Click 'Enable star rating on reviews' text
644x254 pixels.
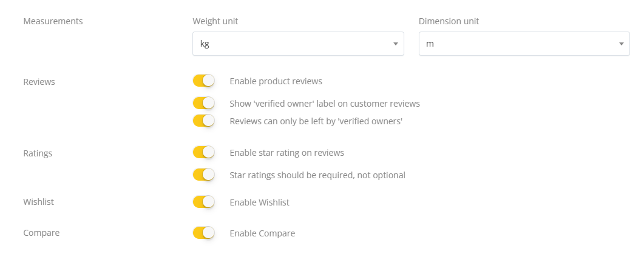point(286,153)
